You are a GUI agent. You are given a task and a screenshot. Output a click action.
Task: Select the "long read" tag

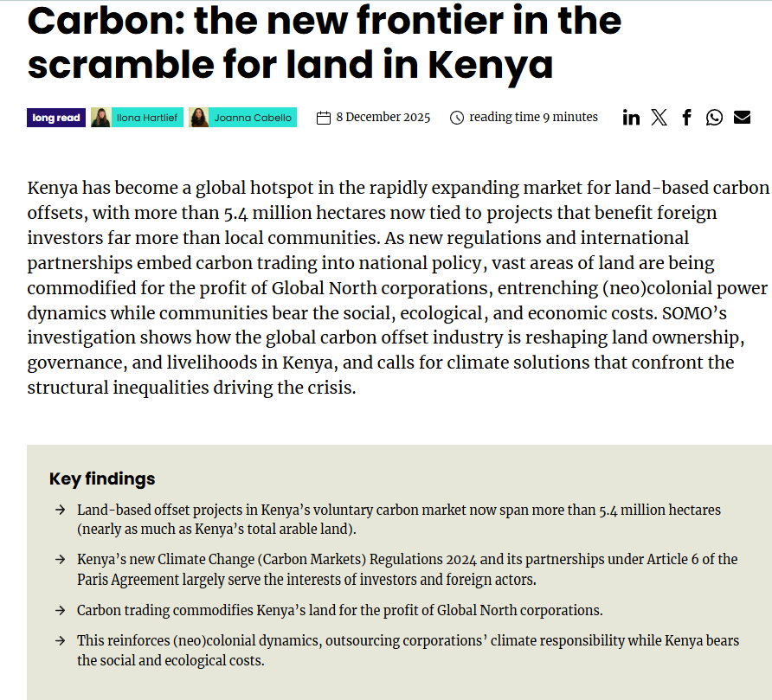coord(56,118)
